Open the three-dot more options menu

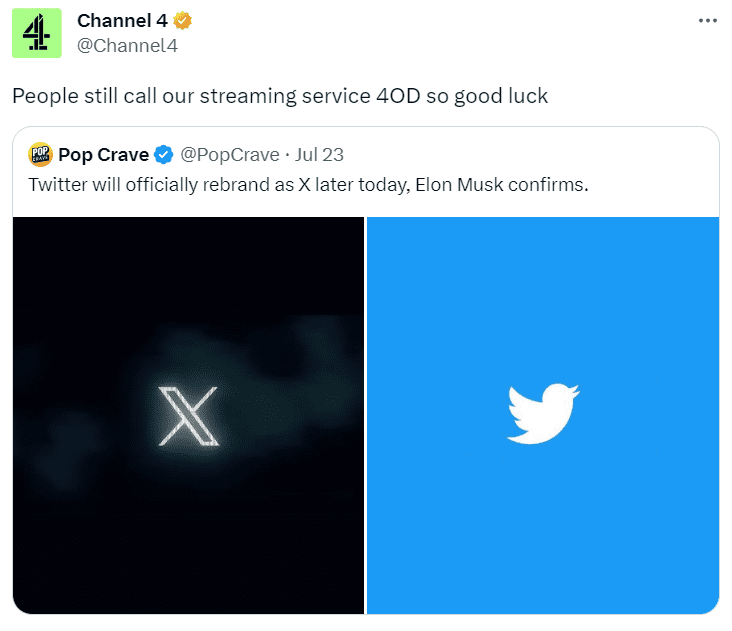tap(708, 21)
